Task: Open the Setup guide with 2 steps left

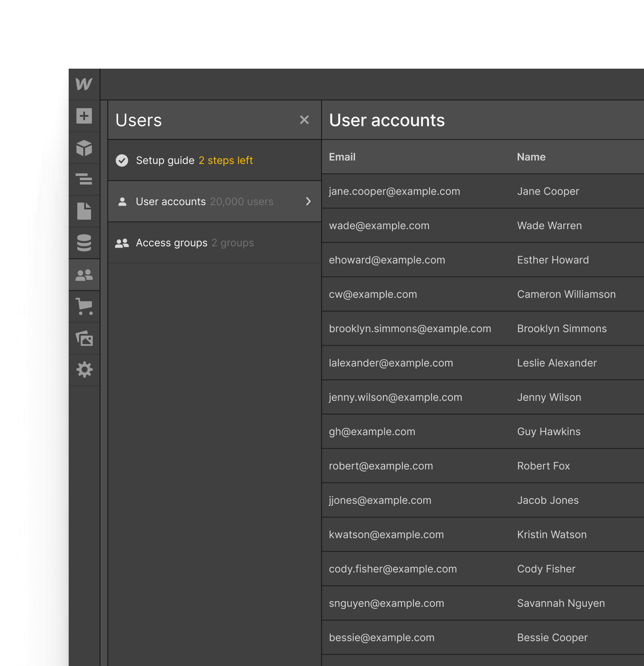Action: pos(194,160)
